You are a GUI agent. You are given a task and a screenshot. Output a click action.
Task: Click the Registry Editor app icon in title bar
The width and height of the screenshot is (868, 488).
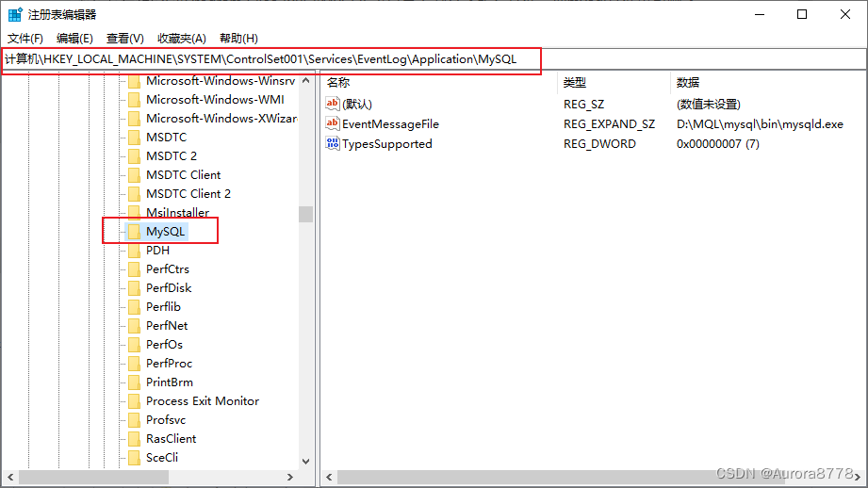[15, 14]
